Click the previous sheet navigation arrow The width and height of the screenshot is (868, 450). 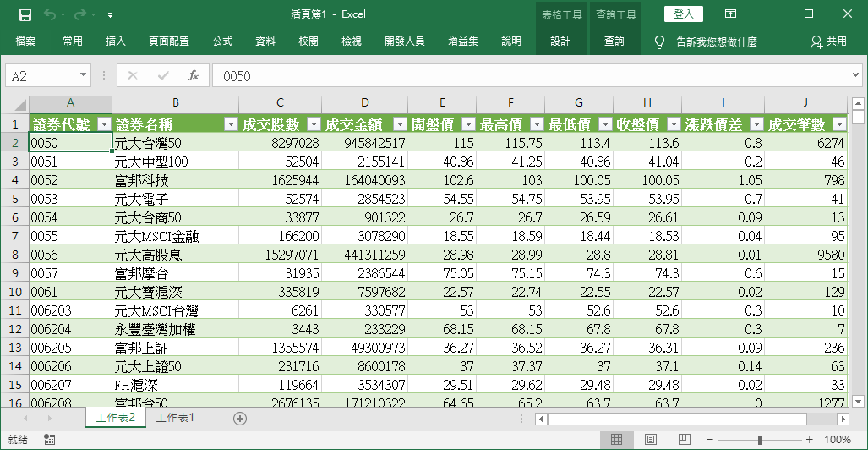25,419
